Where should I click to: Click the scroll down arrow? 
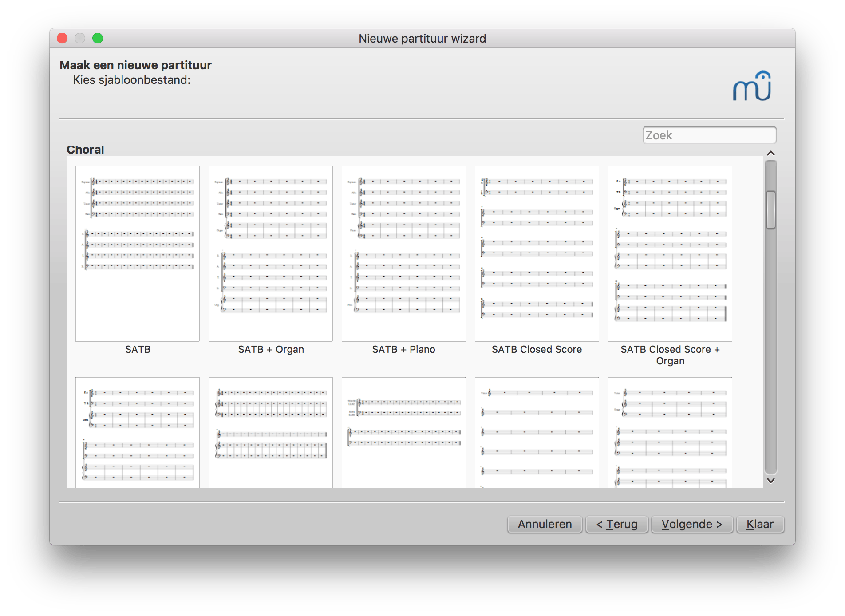(x=771, y=480)
